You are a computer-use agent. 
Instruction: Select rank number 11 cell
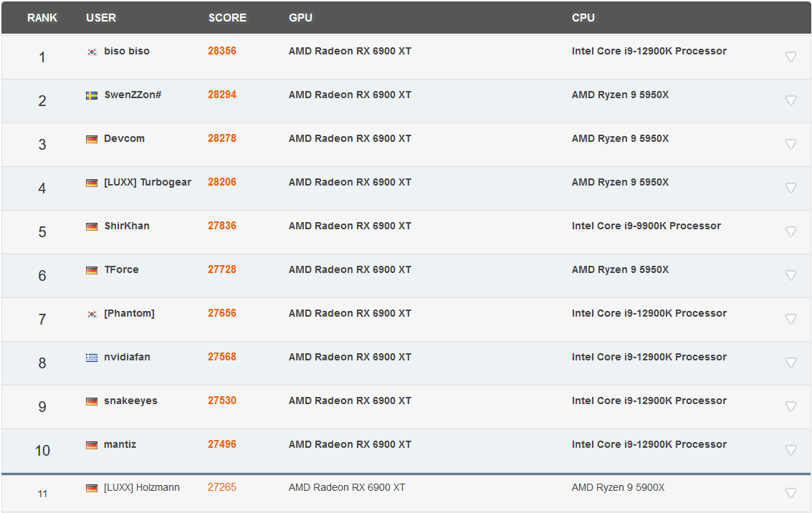(42, 494)
